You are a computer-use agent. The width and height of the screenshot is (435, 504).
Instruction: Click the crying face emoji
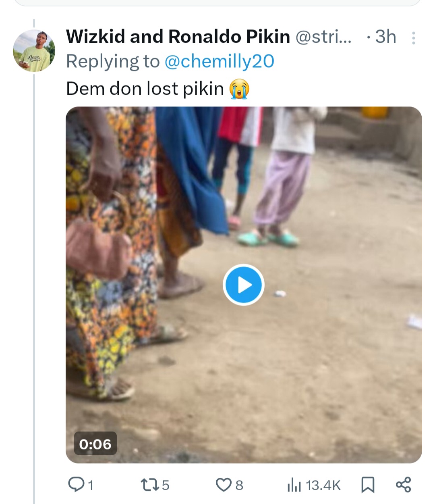pyautogui.click(x=239, y=89)
